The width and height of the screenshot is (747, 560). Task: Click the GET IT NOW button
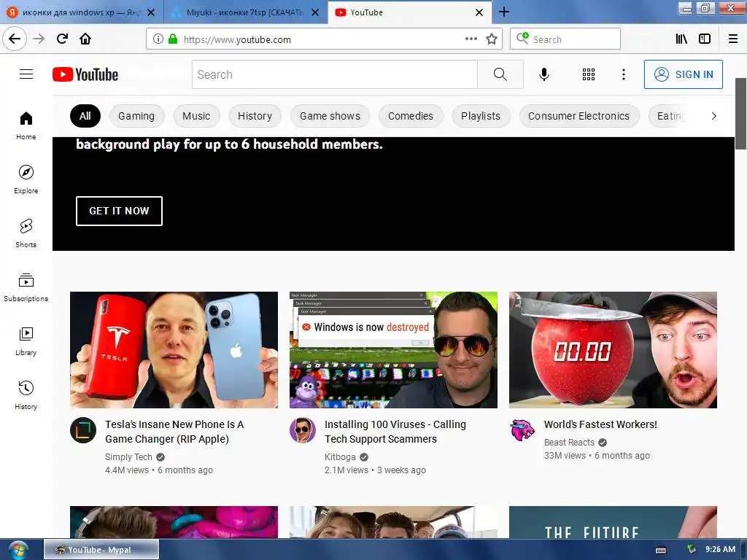tap(119, 211)
